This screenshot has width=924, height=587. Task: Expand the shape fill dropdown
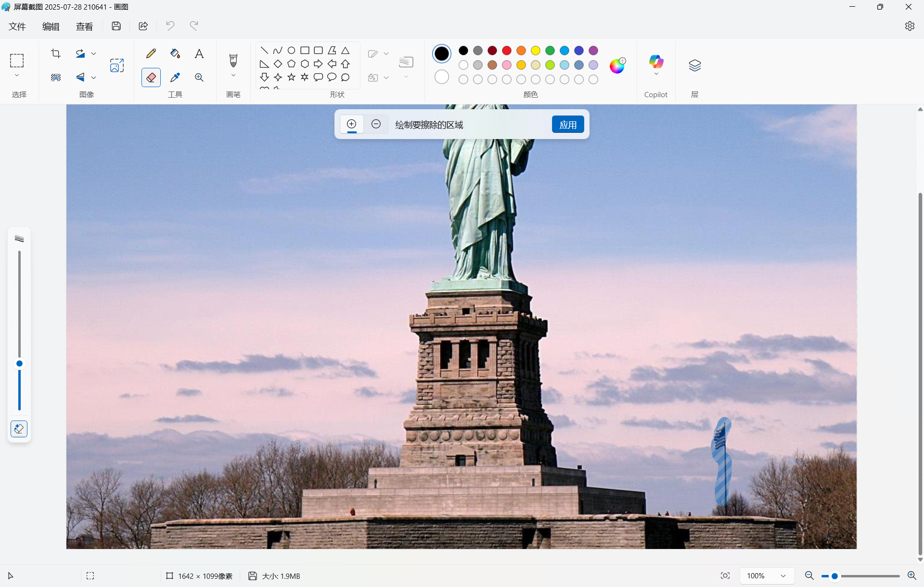point(386,77)
